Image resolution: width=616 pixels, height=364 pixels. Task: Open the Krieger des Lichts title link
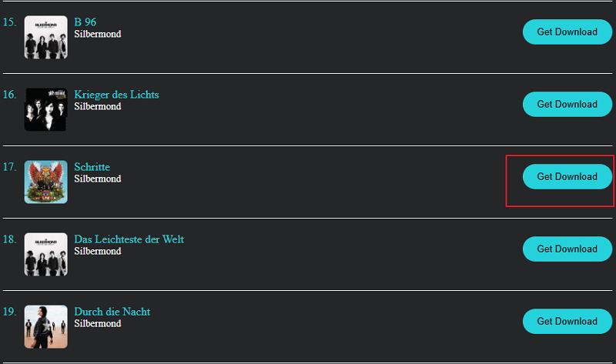(x=116, y=94)
